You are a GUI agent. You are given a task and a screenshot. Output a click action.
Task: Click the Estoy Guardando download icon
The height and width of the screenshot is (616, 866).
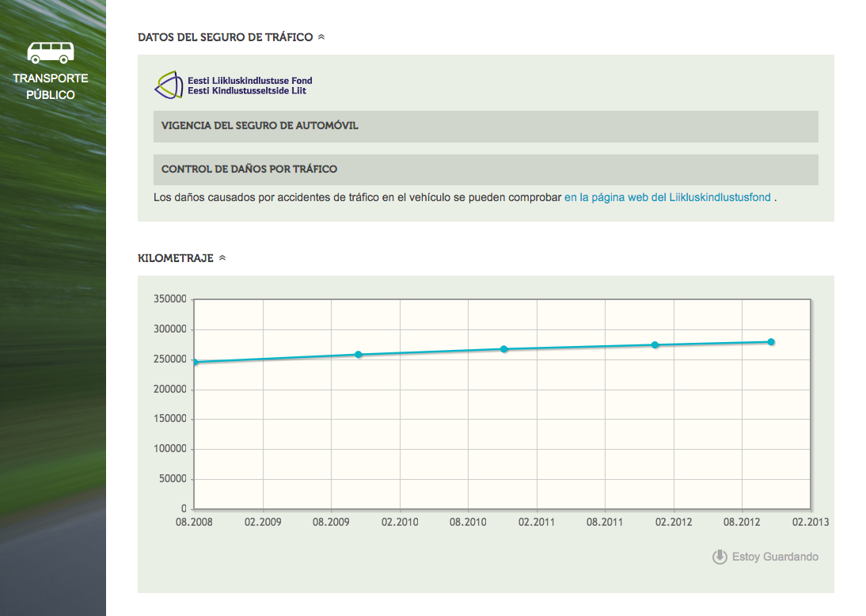[x=720, y=557]
